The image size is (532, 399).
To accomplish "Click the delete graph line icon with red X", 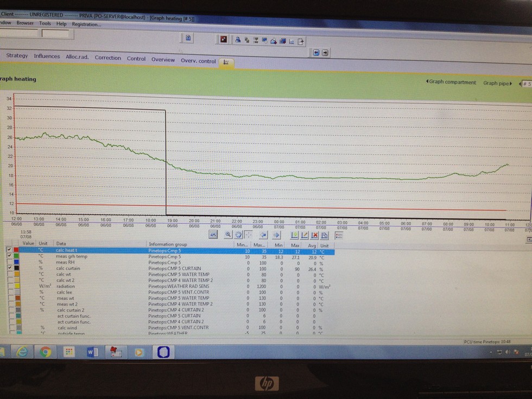I will pos(314,235).
